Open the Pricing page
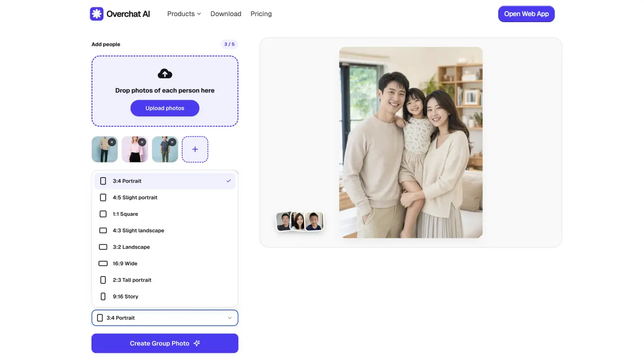 [x=261, y=14]
